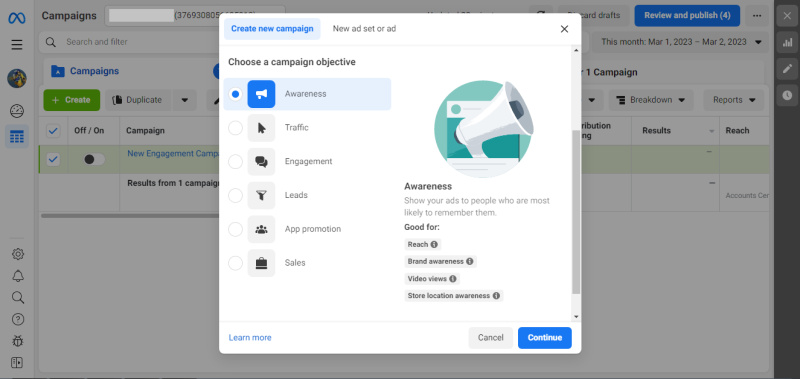
Task: Click the Reach column header
Action: pyautogui.click(x=737, y=131)
